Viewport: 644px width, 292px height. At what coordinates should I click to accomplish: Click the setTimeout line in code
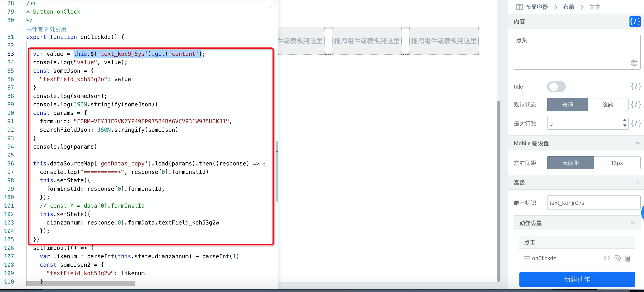tap(63, 248)
